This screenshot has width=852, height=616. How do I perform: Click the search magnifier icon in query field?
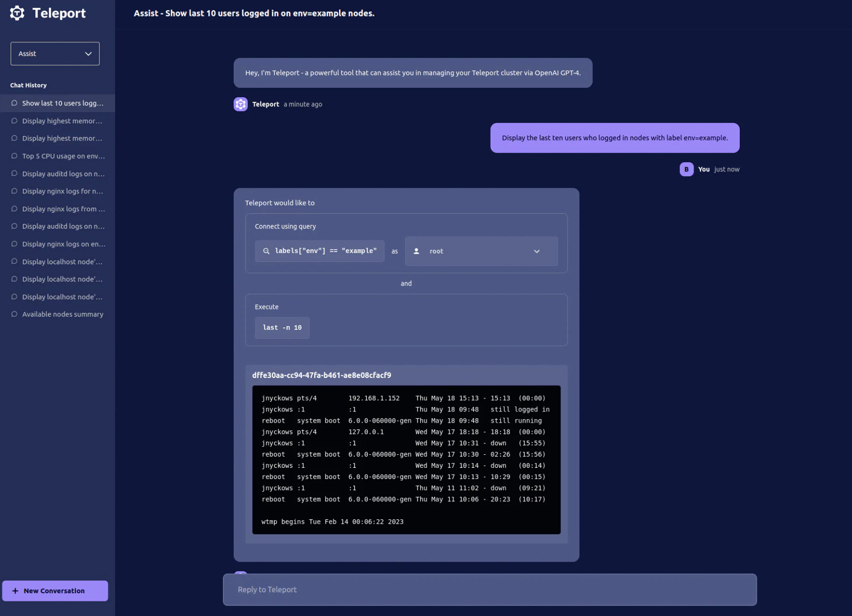pos(266,251)
